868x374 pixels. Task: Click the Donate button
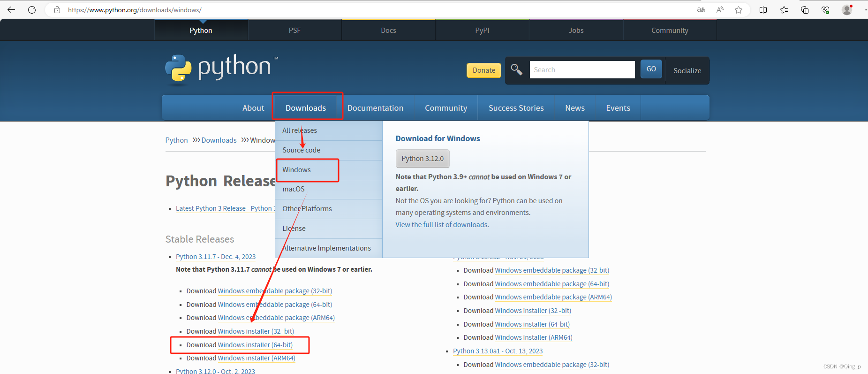(x=484, y=70)
